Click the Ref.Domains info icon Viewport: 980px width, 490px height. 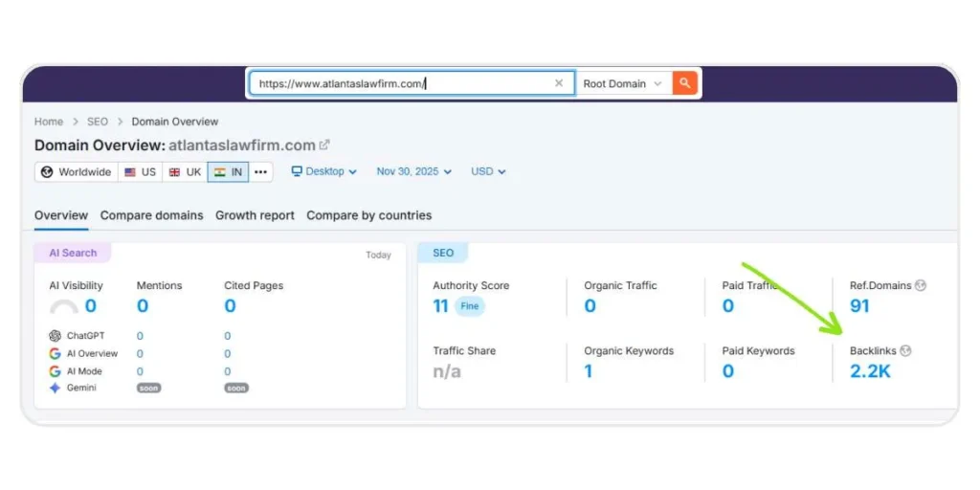click(921, 285)
